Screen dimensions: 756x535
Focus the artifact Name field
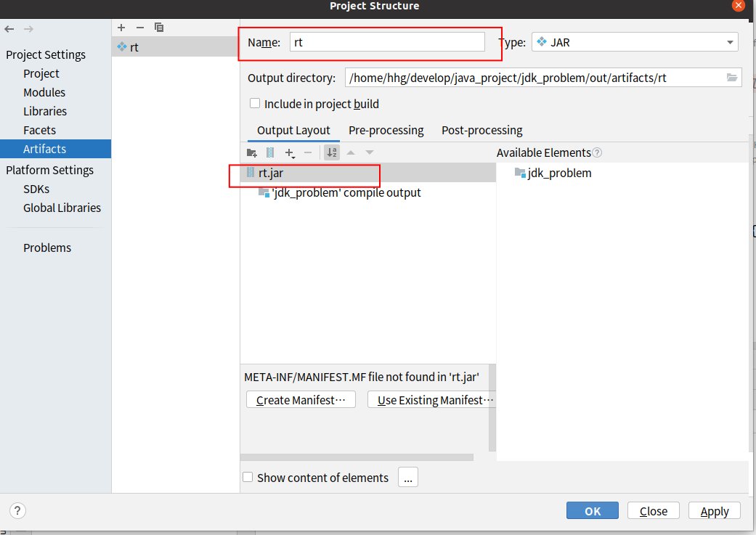pyautogui.click(x=387, y=42)
